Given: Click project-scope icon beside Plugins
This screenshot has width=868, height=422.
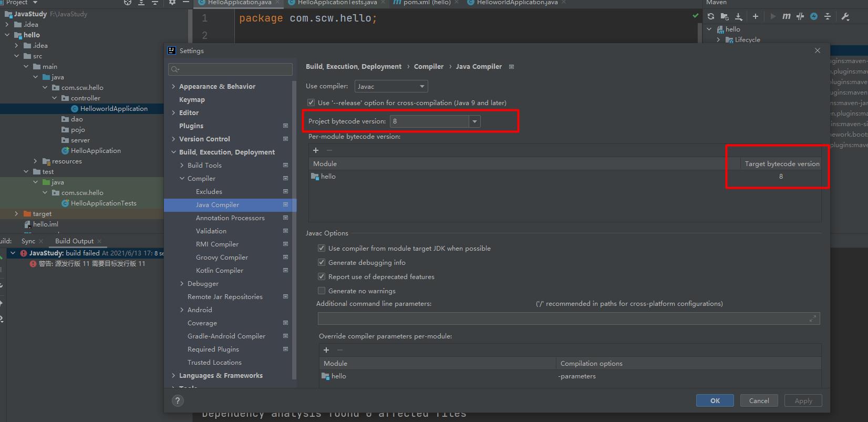Looking at the screenshot, I should [x=285, y=126].
